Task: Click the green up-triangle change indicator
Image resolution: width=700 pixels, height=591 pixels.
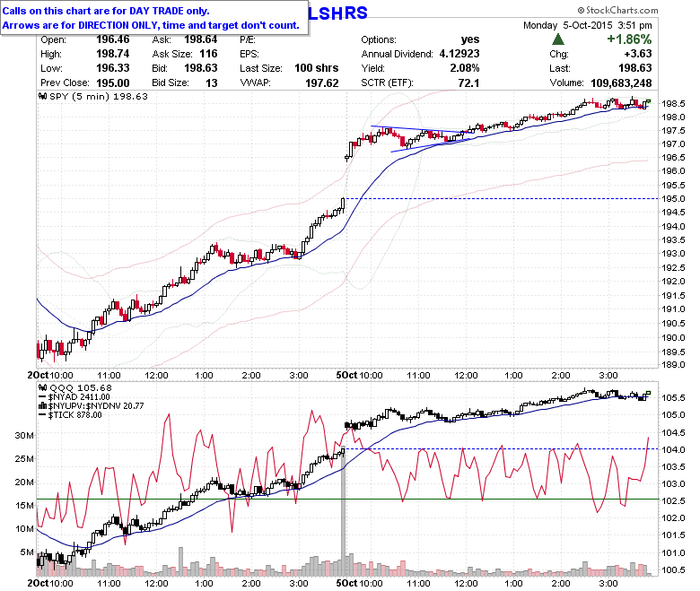Action: pos(557,39)
